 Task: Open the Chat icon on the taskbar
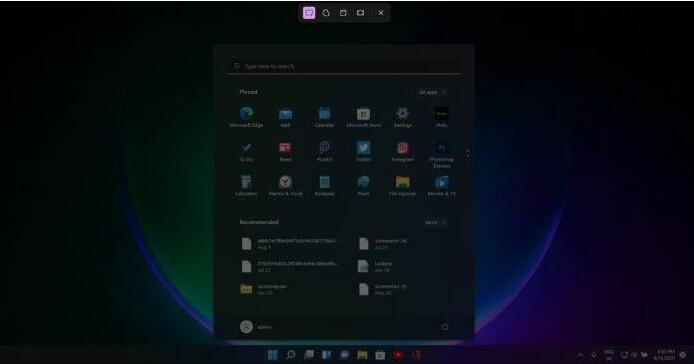click(x=344, y=355)
